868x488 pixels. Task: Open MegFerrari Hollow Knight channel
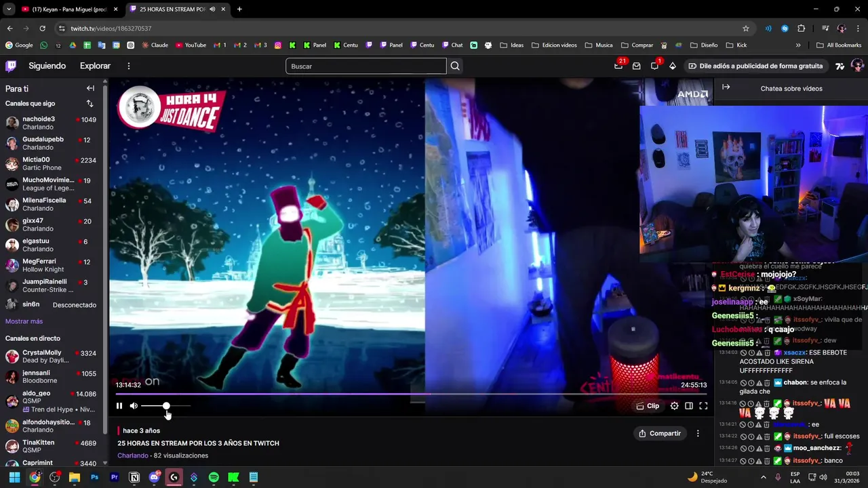tap(51, 265)
